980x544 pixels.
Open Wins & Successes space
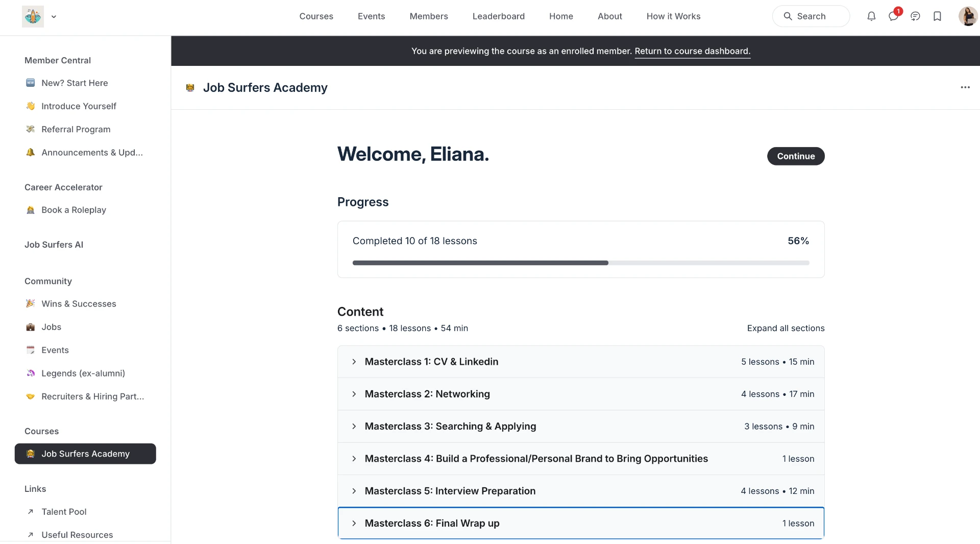click(85, 304)
